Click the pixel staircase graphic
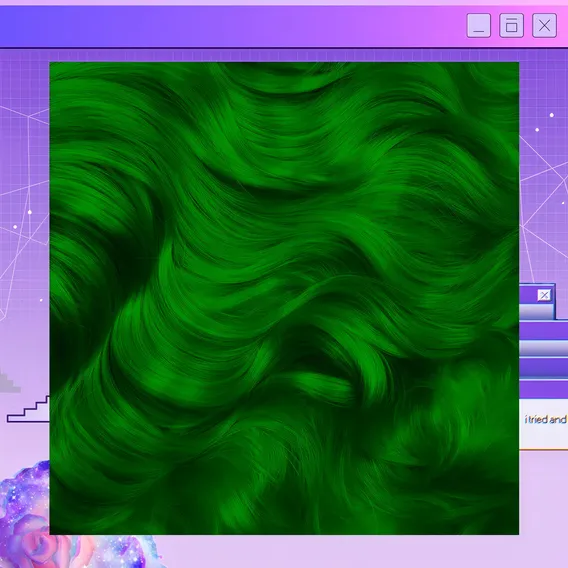 point(28,409)
